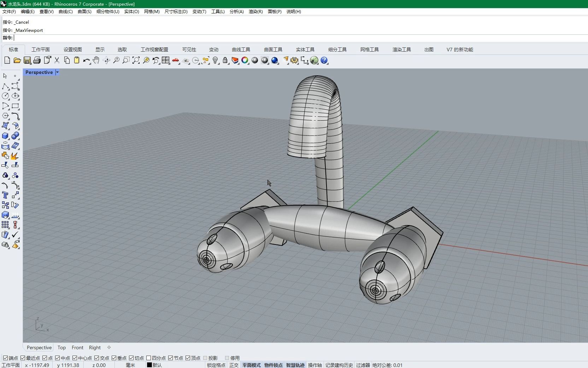
Task: Open the 实体(O) menu
Action: (x=131, y=11)
